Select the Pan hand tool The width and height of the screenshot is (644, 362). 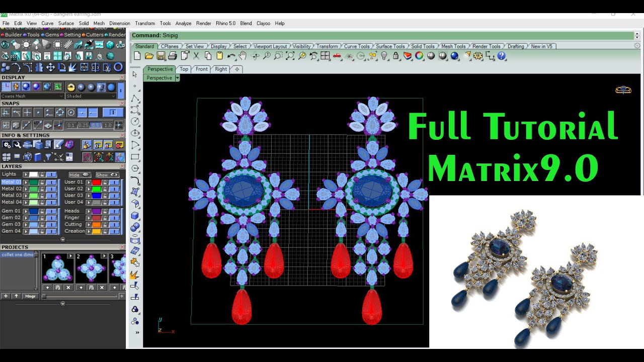point(243,56)
